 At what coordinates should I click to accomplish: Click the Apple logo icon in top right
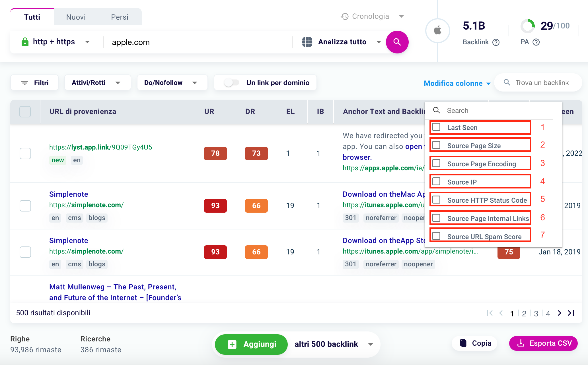pyautogui.click(x=438, y=30)
